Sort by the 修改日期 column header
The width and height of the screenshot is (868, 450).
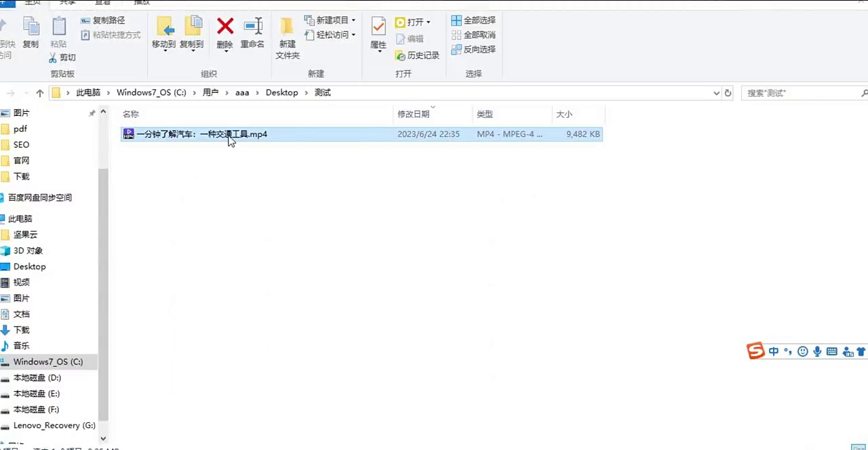coord(433,114)
